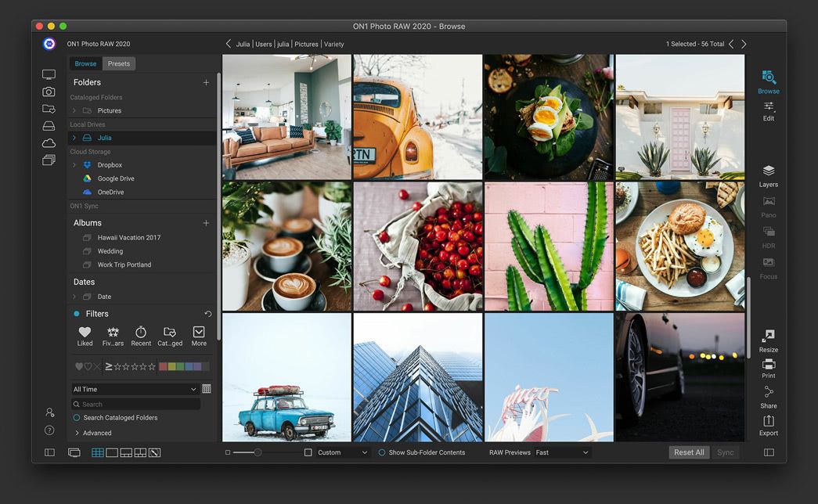Select the desktop monitor icon in left sidebar
This screenshot has height=504, width=818.
pos(49,74)
